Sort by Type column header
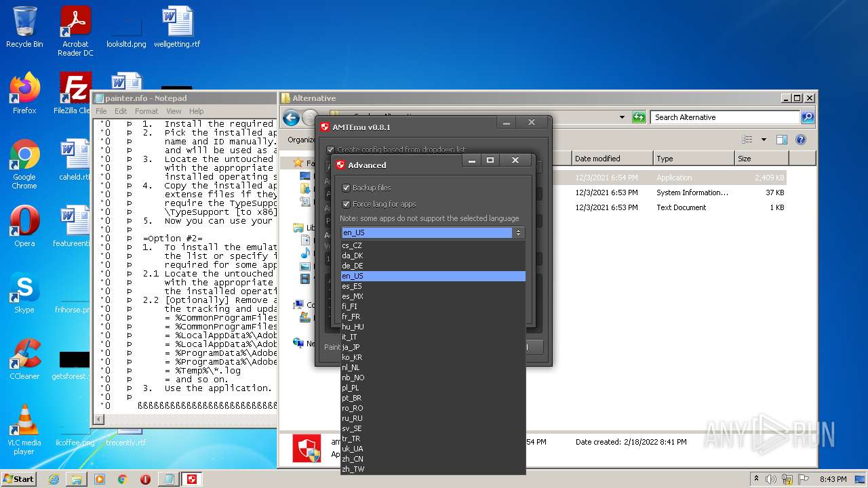The image size is (868, 488). [694, 159]
